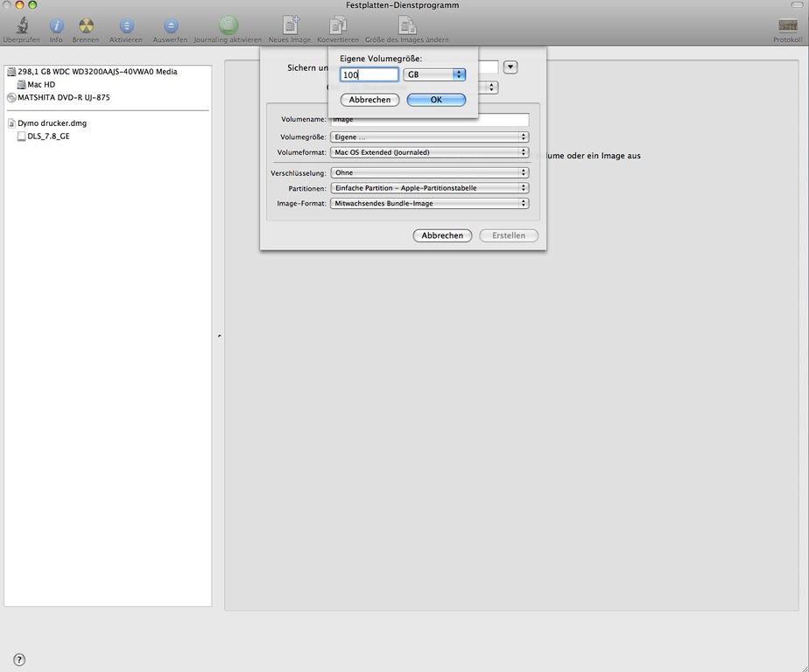
Task: Open the Volumeformat dropdown
Action: [x=429, y=152]
